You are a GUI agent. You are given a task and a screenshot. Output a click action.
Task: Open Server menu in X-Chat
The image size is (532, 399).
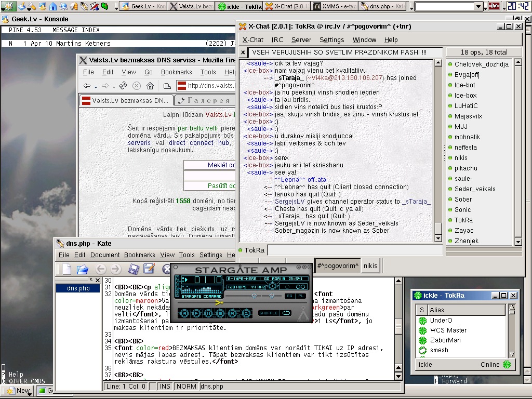301,40
